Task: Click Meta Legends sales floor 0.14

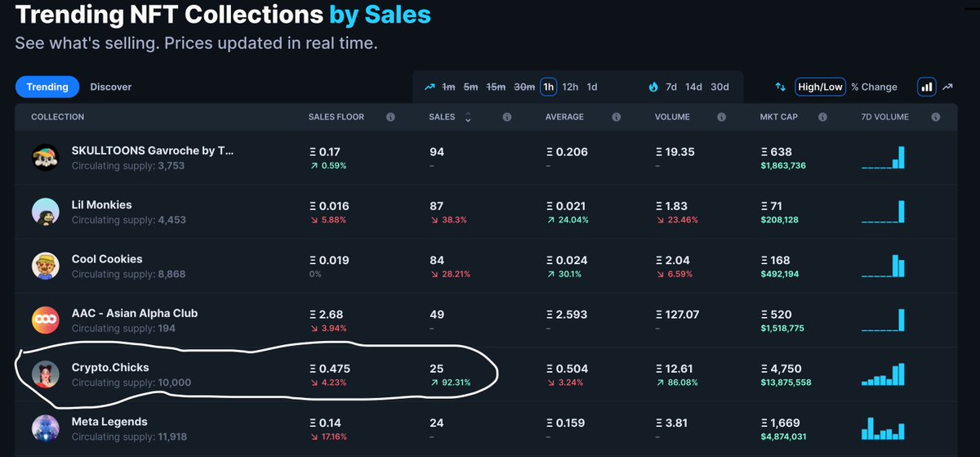Action: click(x=325, y=423)
